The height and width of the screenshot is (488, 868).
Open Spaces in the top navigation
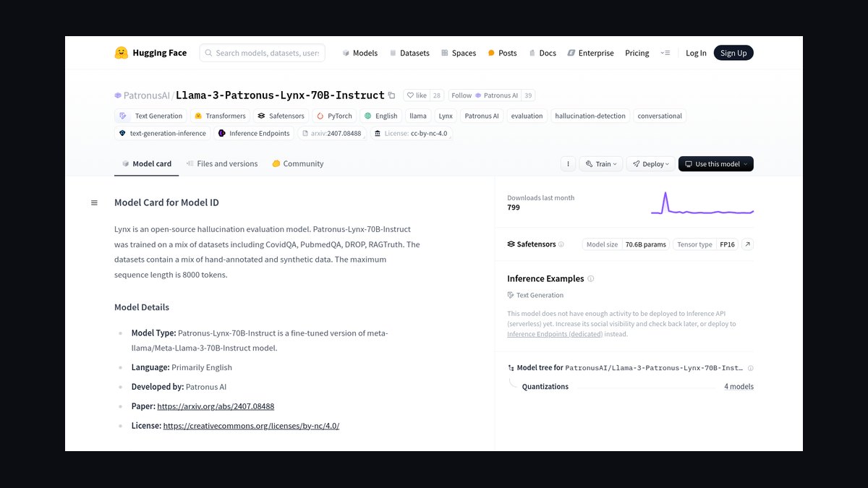point(459,53)
